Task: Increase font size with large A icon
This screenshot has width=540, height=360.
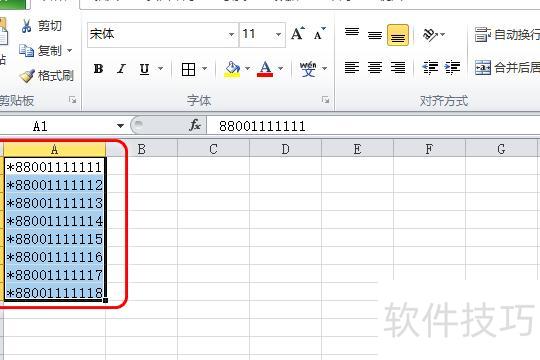Action: [298, 34]
